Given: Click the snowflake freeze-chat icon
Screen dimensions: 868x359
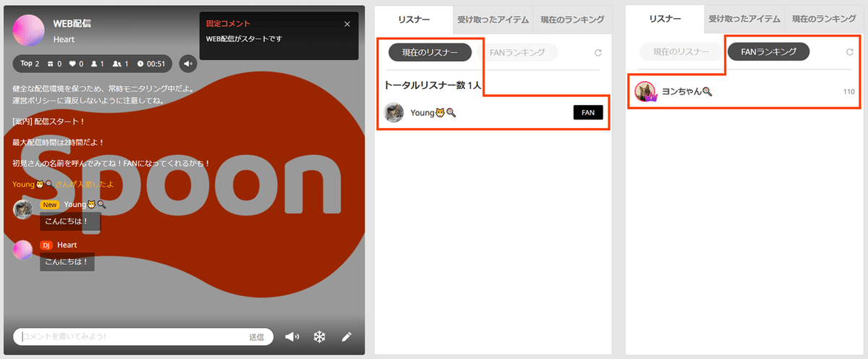Looking at the screenshot, I should coord(319,337).
